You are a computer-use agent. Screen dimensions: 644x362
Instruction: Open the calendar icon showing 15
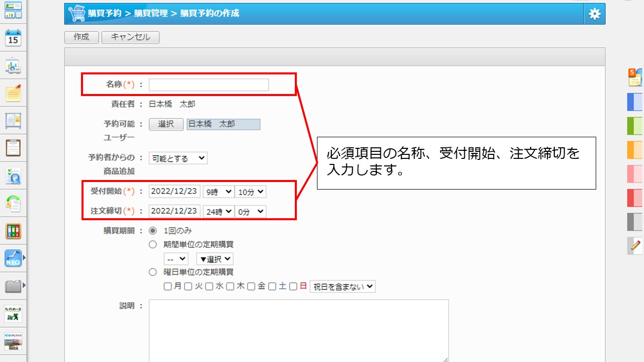point(13,38)
